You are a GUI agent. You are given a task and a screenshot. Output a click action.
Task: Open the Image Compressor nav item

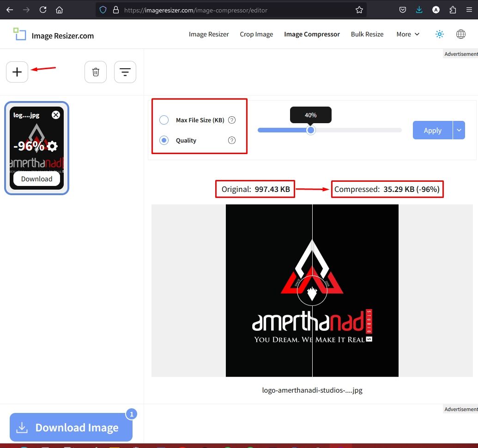[x=312, y=34]
